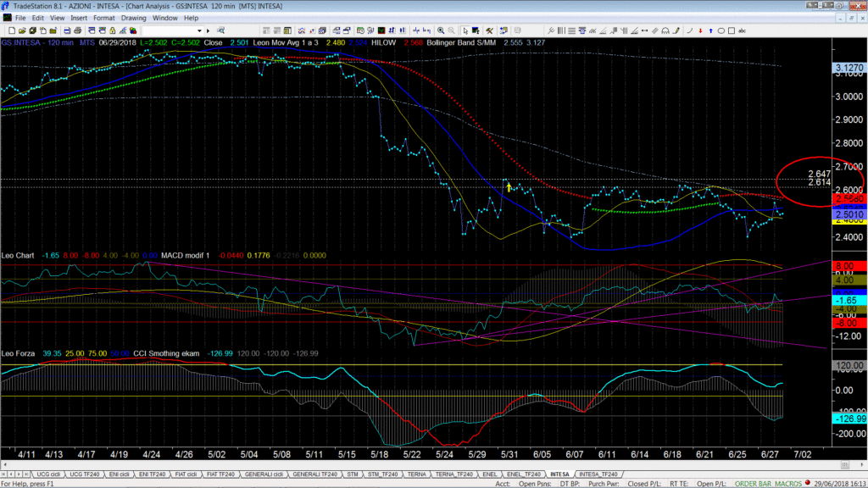Viewport: 868px width, 488px height.
Task: Switch to the TERNA_TF240 tab
Action: pos(454,474)
